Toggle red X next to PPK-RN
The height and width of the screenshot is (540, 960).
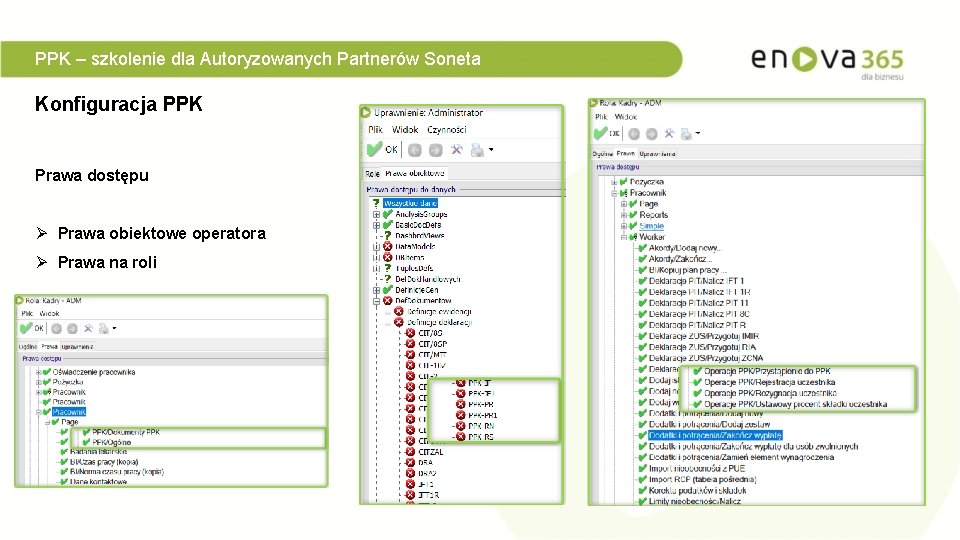[460, 426]
